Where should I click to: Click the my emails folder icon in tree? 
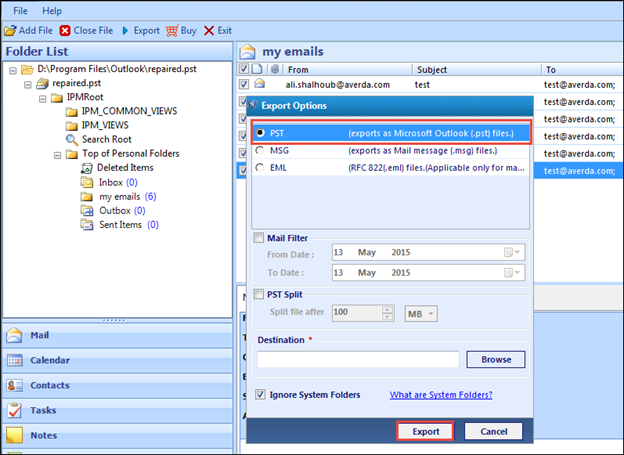click(x=86, y=197)
